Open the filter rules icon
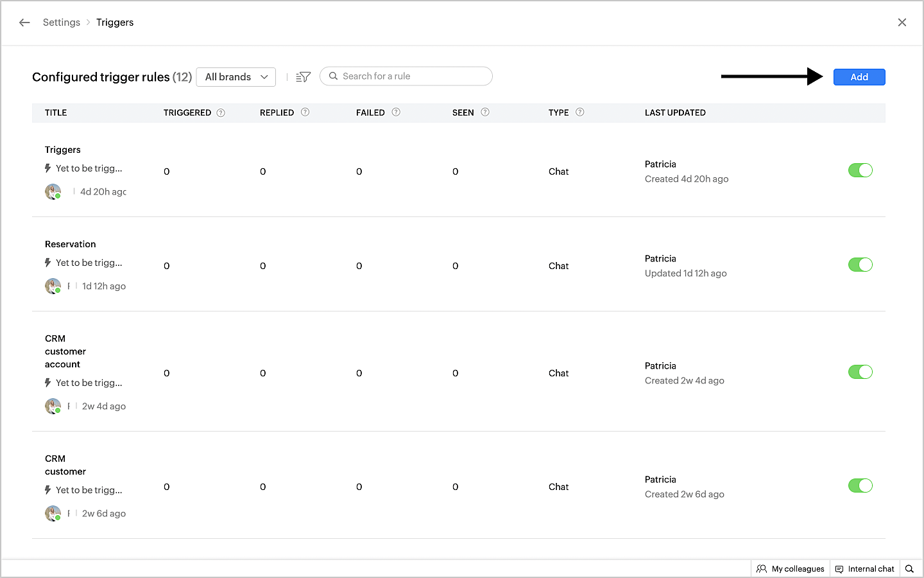This screenshot has height=578, width=924. [303, 77]
